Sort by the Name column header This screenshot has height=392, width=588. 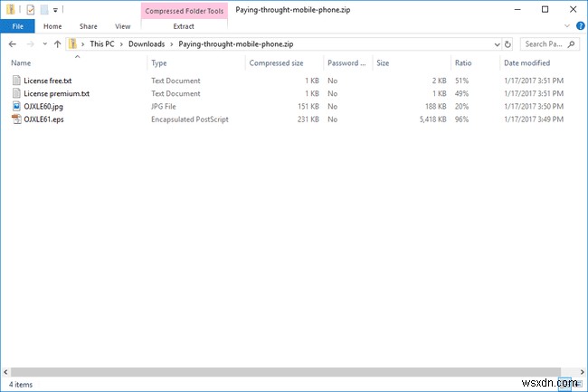21,63
